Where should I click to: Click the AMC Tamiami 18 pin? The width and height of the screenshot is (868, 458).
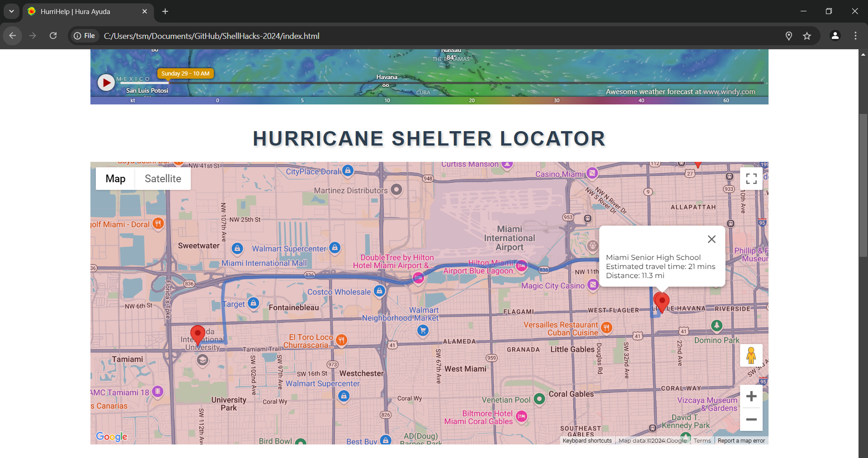[x=157, y=391]
